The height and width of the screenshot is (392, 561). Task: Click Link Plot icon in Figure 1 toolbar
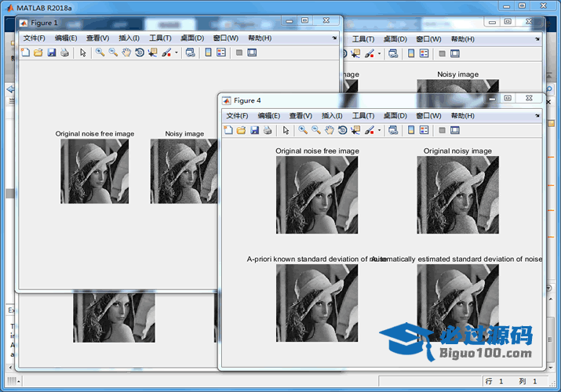[190, 53]
